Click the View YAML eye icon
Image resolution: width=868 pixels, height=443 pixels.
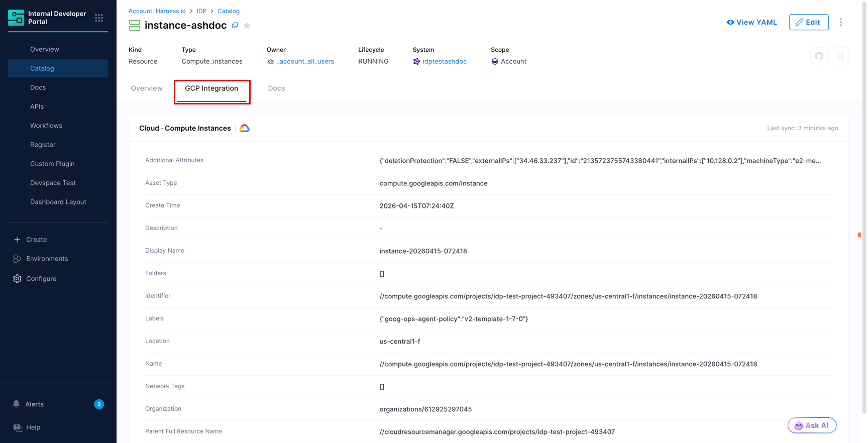(x=730, y=22)
